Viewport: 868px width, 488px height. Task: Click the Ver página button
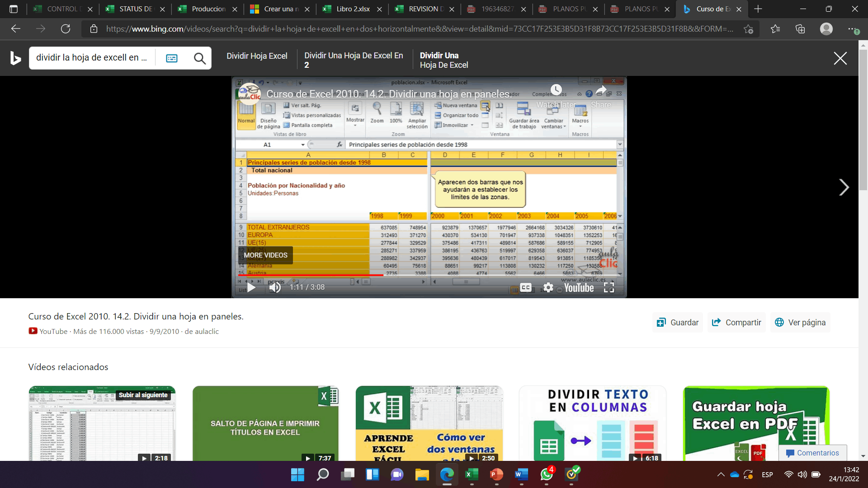pyautogui.click(x=800, y=322)
